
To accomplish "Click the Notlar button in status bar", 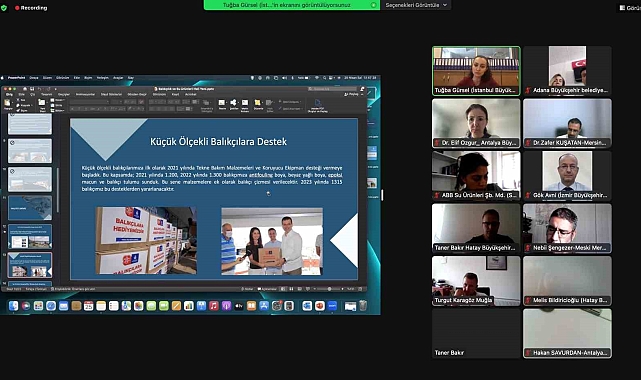I will [x=247, y=289].
